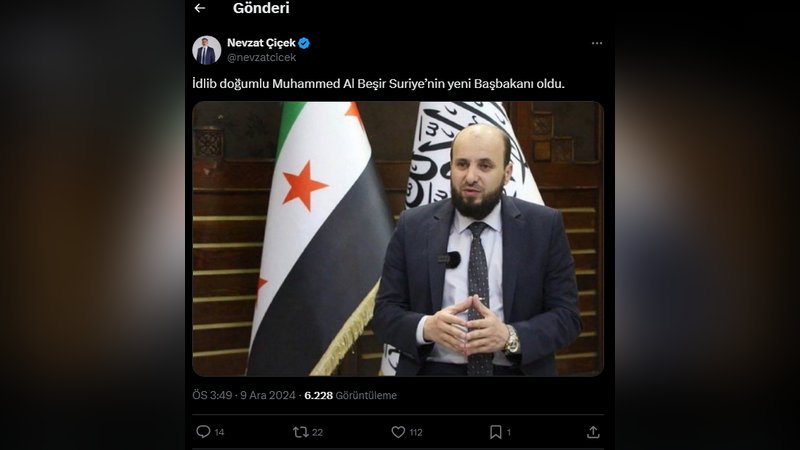Click the Gönderi header title
The height and width of the screenshot is (450, 800).
pyautogui.click(x=261, y=8)
